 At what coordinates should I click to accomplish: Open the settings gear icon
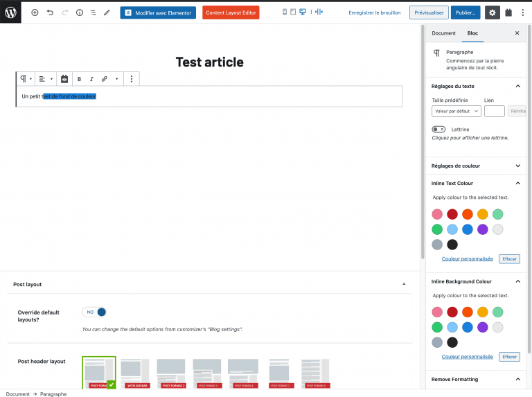492,12
